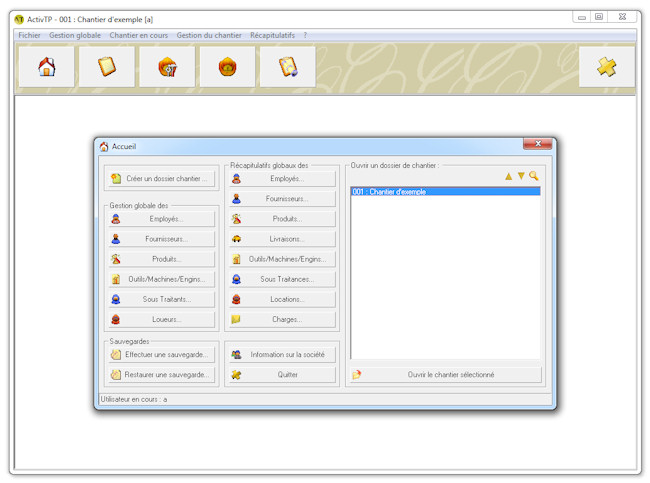Click the house Accueil icon in toolbar

pos(46,67)
